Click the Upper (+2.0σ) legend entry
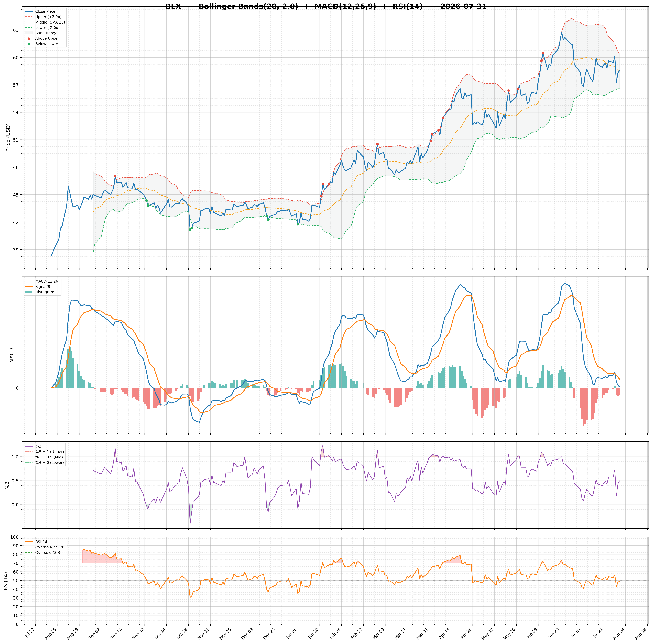This screenshot has width=652, height=644. [x=43, y=17]
